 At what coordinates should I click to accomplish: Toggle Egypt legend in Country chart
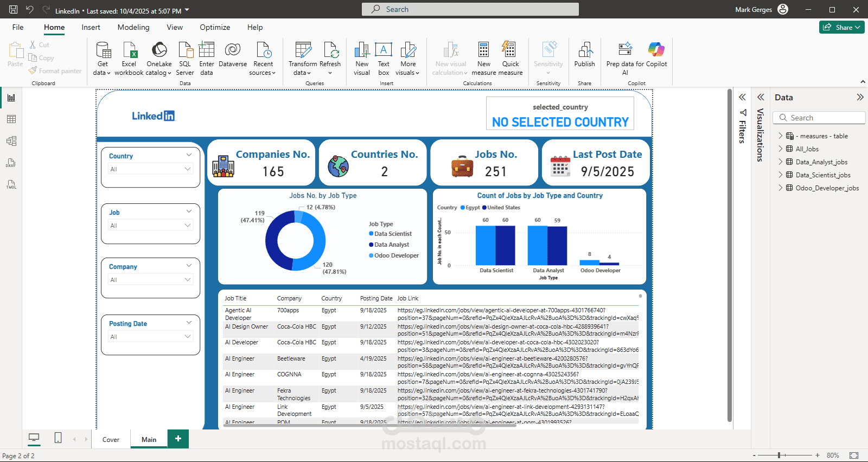(470, 208)
